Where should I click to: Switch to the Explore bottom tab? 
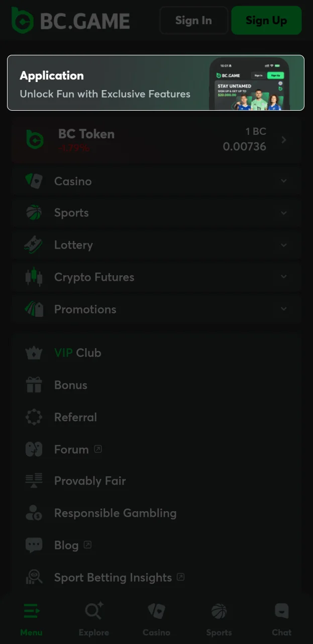coord(94,619)
